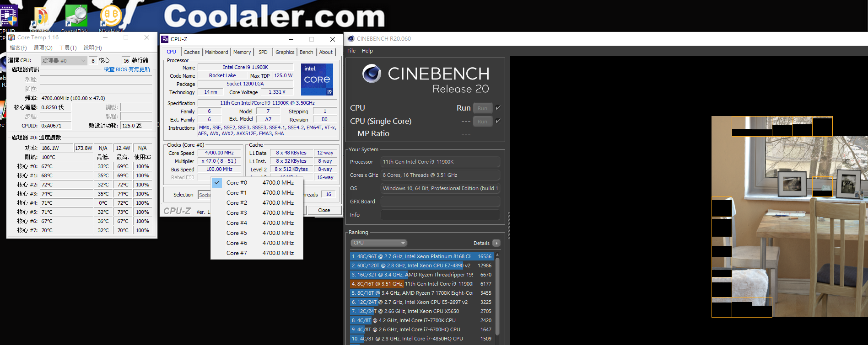Switch to the Caches tab in CPU-Z
Image resolution: width=868 pixels, height=345 pixels.
click(192, 52)
